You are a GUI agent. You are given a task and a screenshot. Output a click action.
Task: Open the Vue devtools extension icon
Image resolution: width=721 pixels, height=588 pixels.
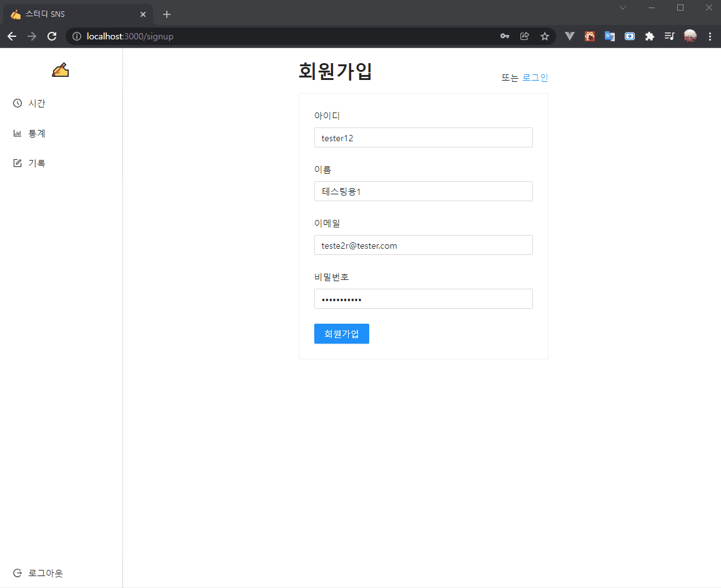[x=570, y=36]
